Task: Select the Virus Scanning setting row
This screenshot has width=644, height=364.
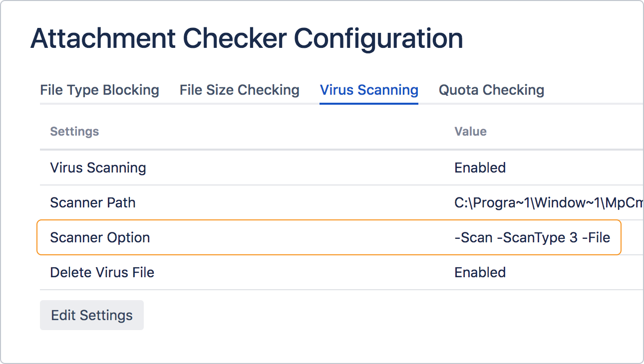Action: [98, 168]
